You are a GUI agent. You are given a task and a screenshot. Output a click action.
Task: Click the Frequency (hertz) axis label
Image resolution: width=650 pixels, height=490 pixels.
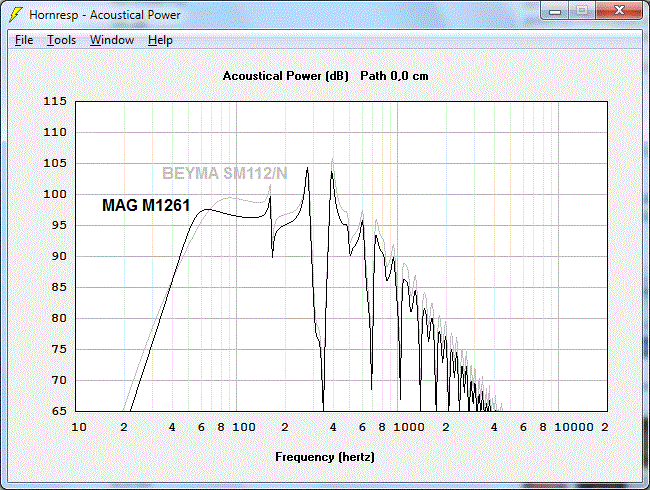[325, 457]
